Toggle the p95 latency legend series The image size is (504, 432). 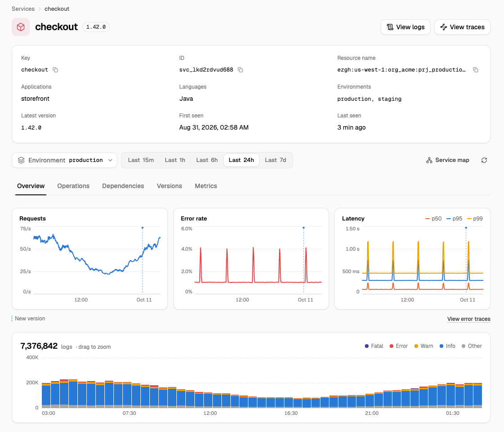point(454,219)
